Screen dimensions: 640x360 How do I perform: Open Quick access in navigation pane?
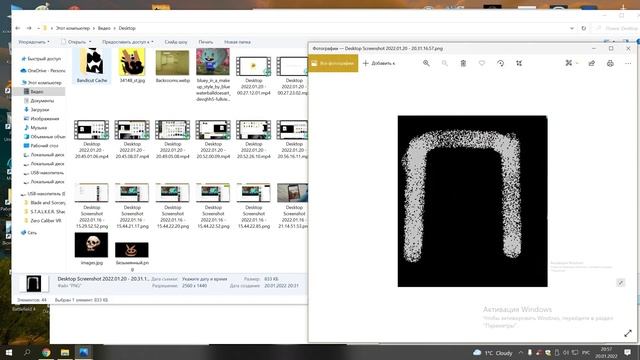pyautogui.click(x=41, y=59)
